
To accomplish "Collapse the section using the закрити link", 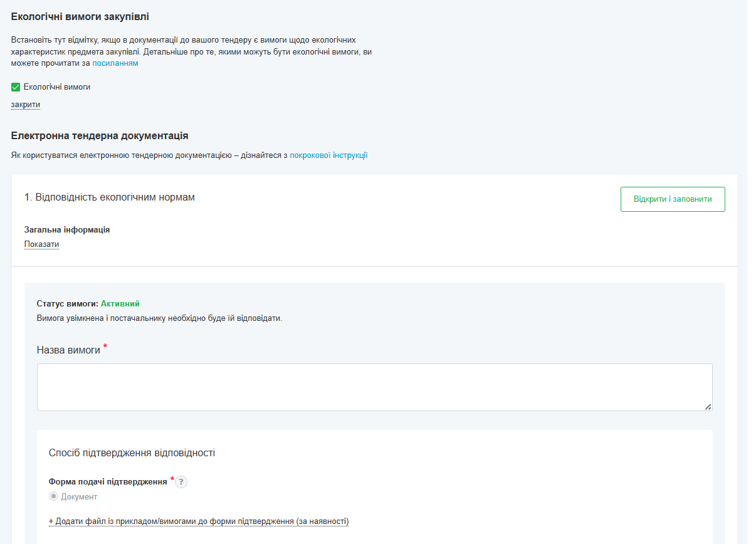I will 24,104.
